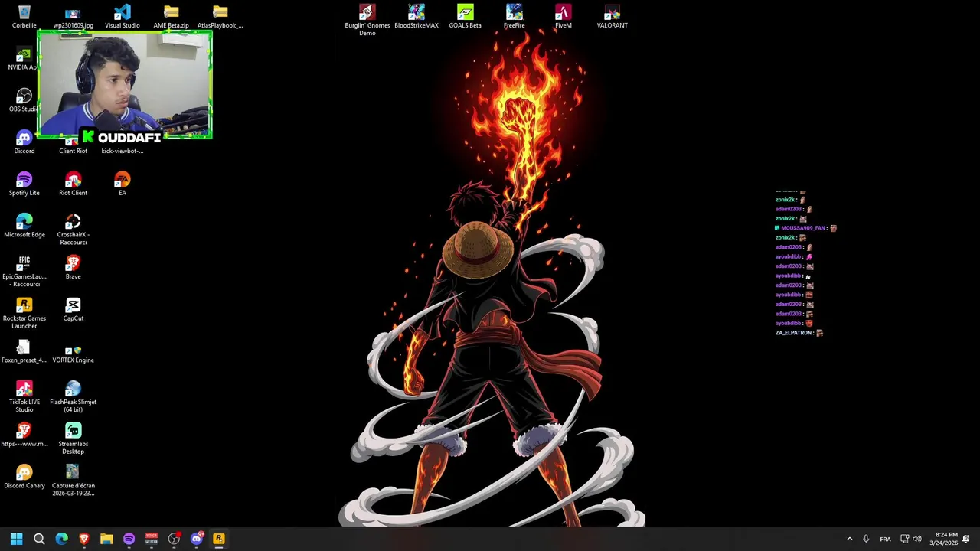Open the Corbeille recycle bin icon
Image resolution: width=980 pixels, height=551 pixels.
[24, 17]
